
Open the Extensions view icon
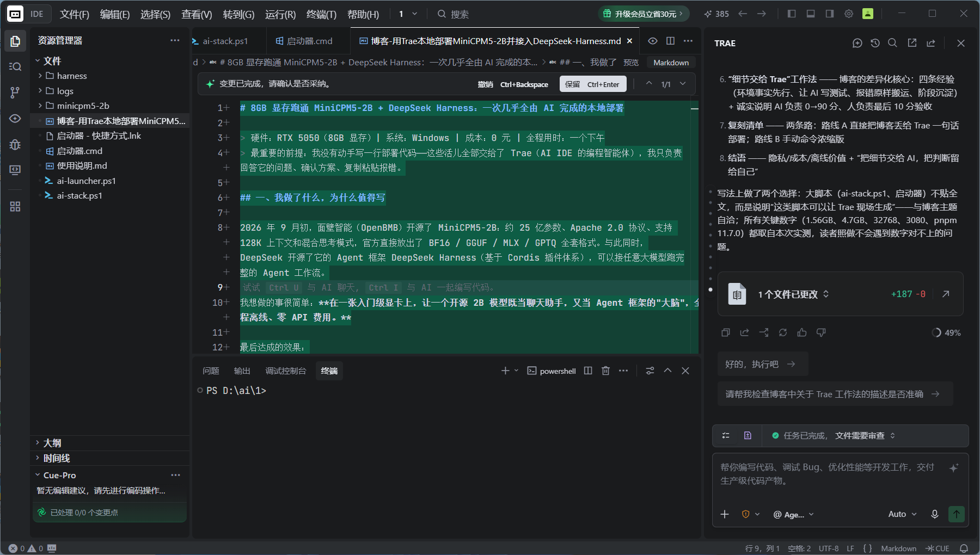(15, 207)
